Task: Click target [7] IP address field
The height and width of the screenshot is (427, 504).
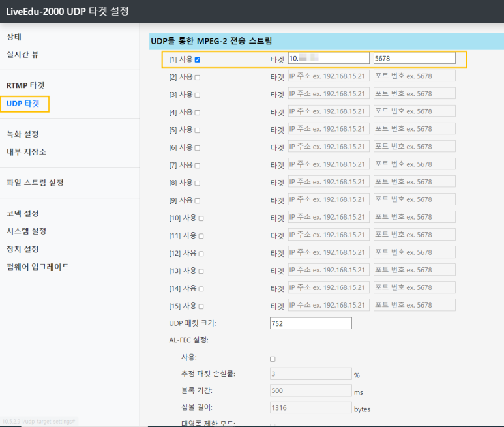Action: (329, 164)
